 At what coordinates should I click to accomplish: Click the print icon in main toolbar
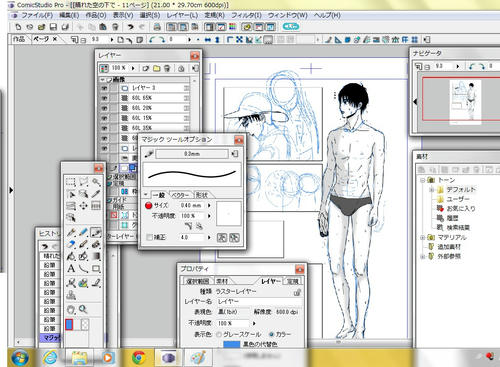click(x=157, y=27)
